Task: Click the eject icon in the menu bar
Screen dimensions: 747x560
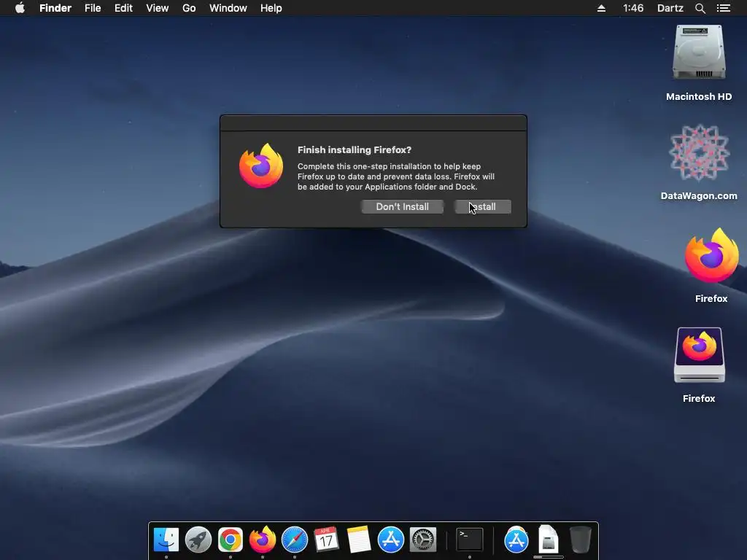Action: pyautogui.click(x=601, y=8)
